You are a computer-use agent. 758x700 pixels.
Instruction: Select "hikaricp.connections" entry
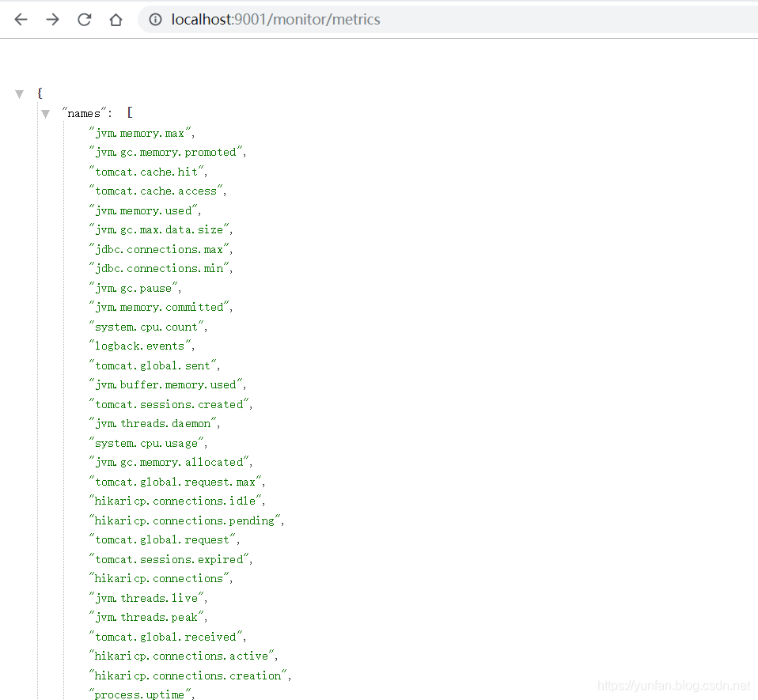(x=159, y=578)
